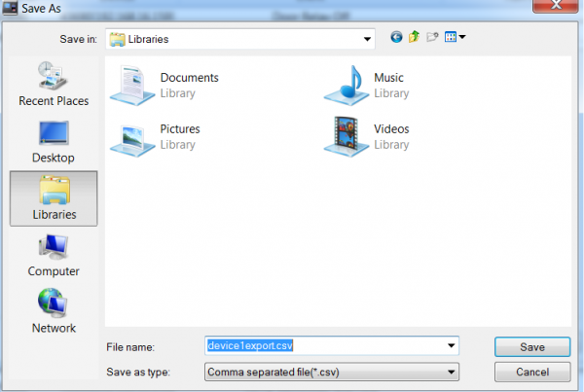Select Libraries in the places sidebar

(54, 197)
